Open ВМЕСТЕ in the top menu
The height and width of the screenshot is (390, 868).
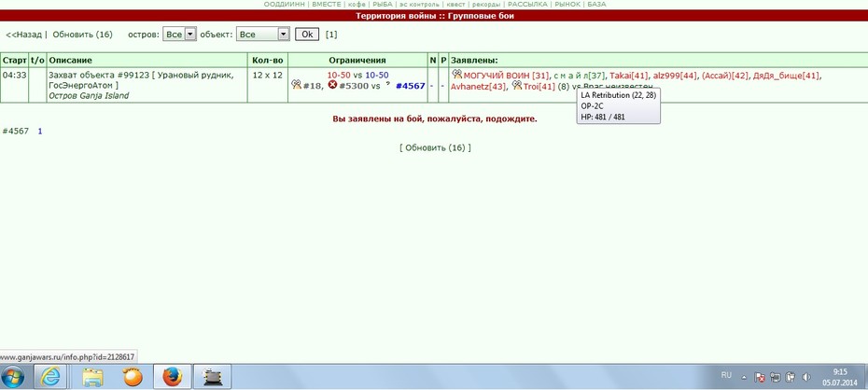point(327,4)
